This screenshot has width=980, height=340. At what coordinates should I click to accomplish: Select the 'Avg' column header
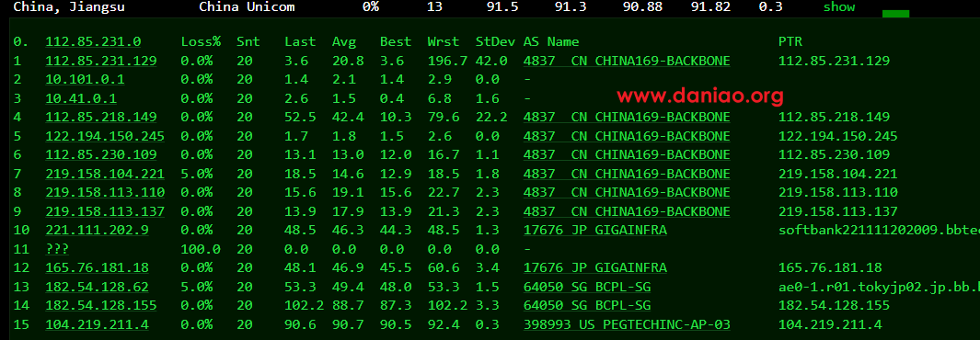pos(344,41)
